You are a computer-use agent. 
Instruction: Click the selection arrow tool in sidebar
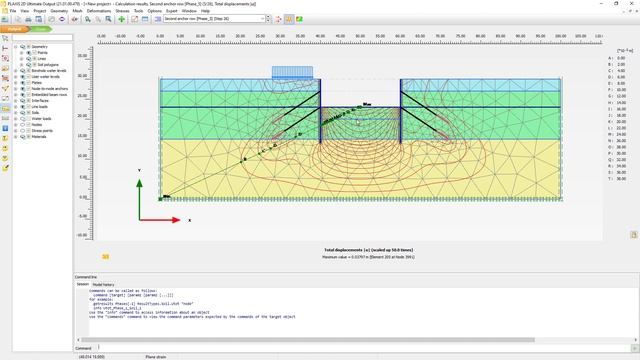5,38
